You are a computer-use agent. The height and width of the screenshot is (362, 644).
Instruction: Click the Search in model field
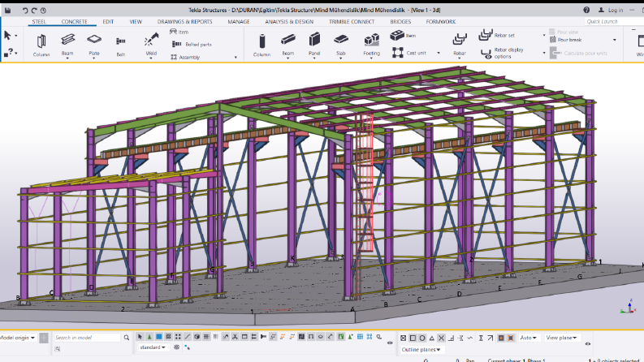[x=87, y=338]
